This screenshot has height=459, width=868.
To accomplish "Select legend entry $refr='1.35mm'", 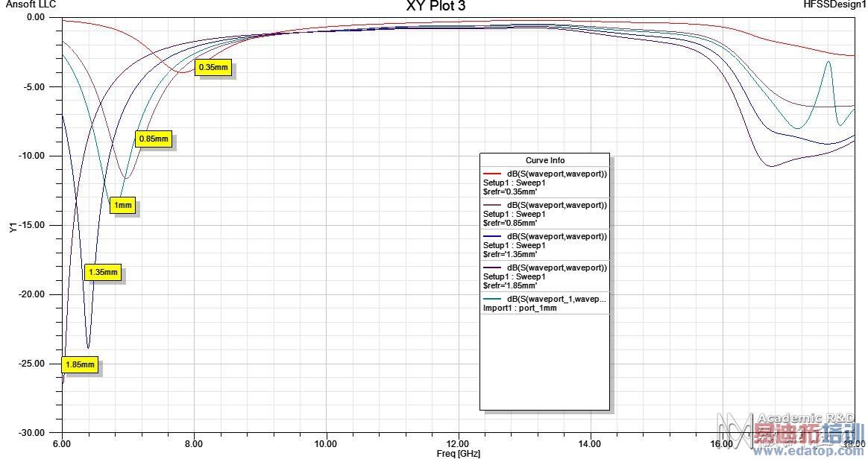I will 544,245.
